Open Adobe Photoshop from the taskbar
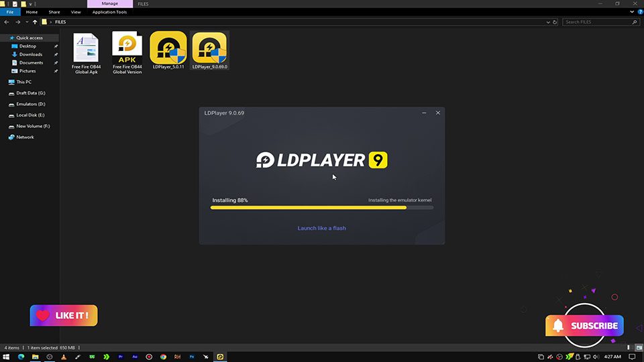This screenshot has height=362, width=644. pyautogui.click(x=192, y=357)
